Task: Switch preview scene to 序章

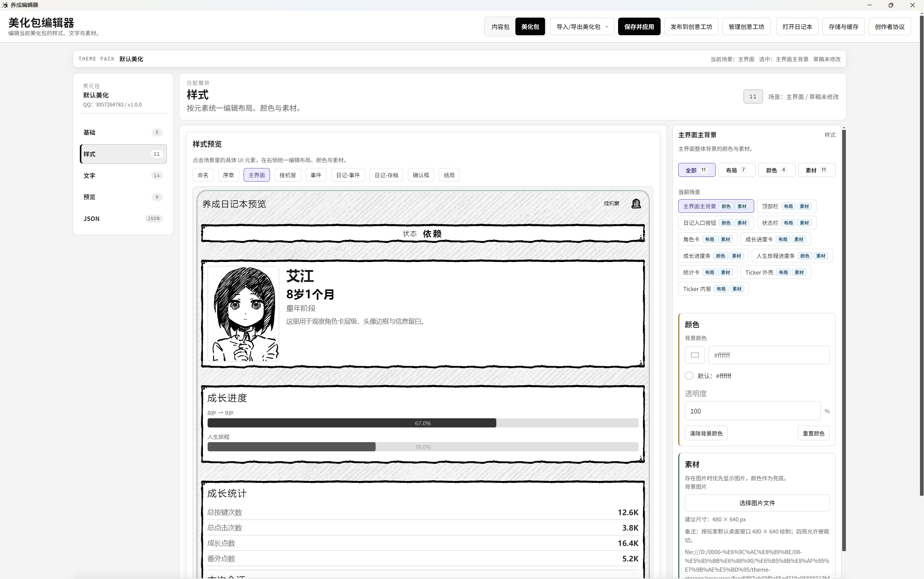Action: click(229, 175)
